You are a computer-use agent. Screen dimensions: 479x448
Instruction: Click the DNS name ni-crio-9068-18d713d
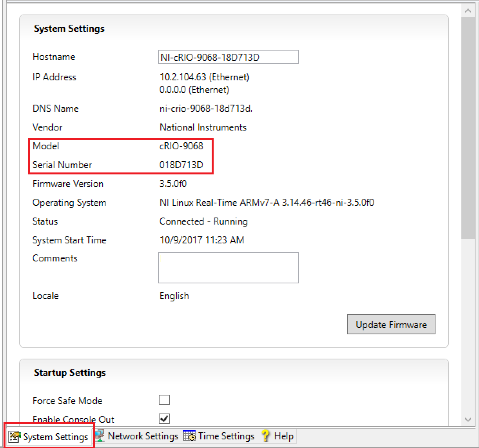pos(206,109)
